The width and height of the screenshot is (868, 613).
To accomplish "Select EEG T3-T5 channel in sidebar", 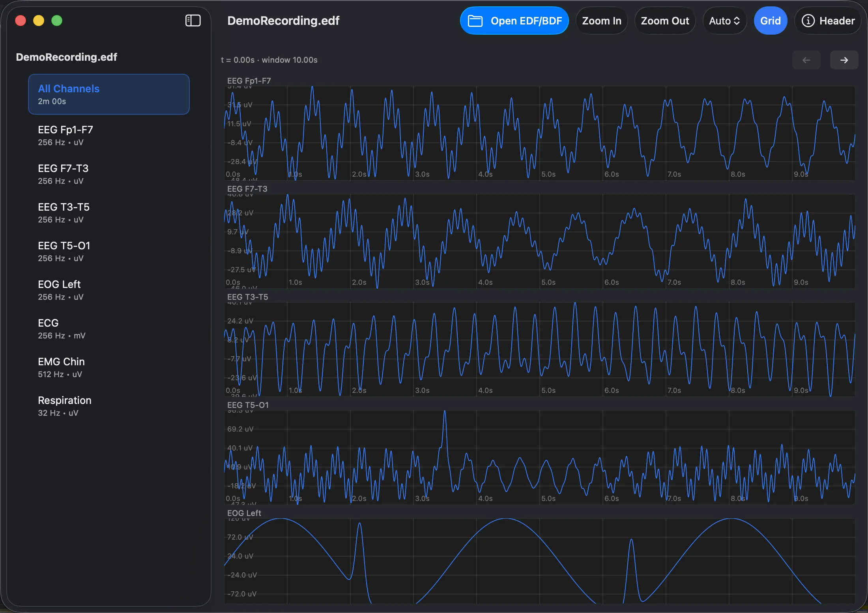I will (109, 213).
